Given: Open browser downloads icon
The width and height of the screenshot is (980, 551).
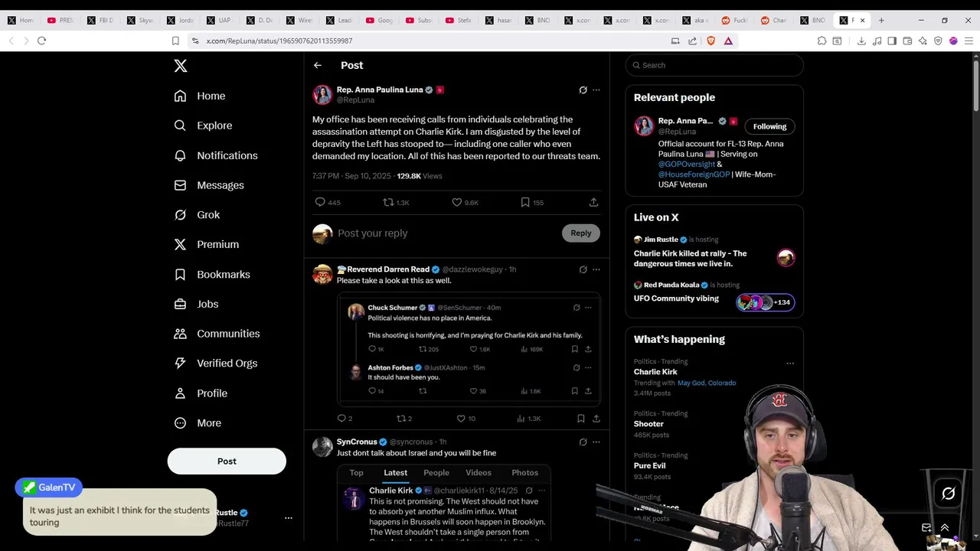Looking at the screenshot, I should tap(861, 41).
